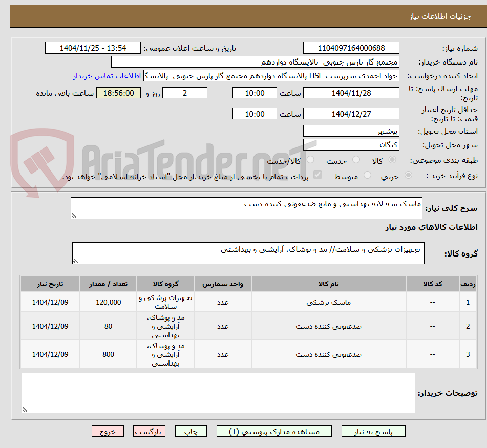Click the تاریخ نیاز column header

(x=50, y=284)
